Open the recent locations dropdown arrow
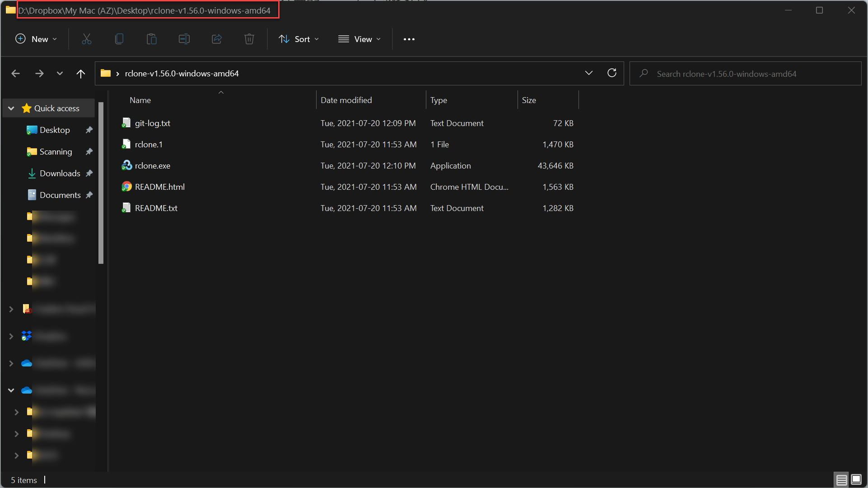The width and height of the screenshot is (868, 488). click(60, 74)
